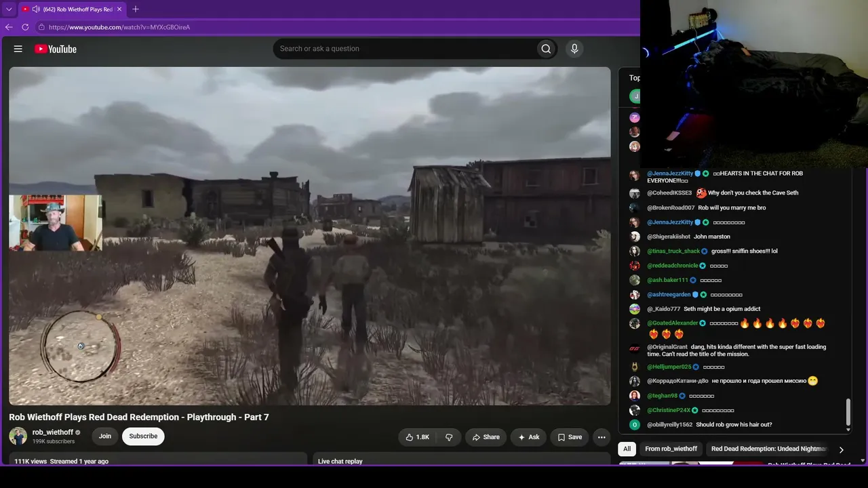Viewport: 868px width, 488px height.
Task: Click @obillyreilly1562's green chat avatar
Action: tap(635, 425)
